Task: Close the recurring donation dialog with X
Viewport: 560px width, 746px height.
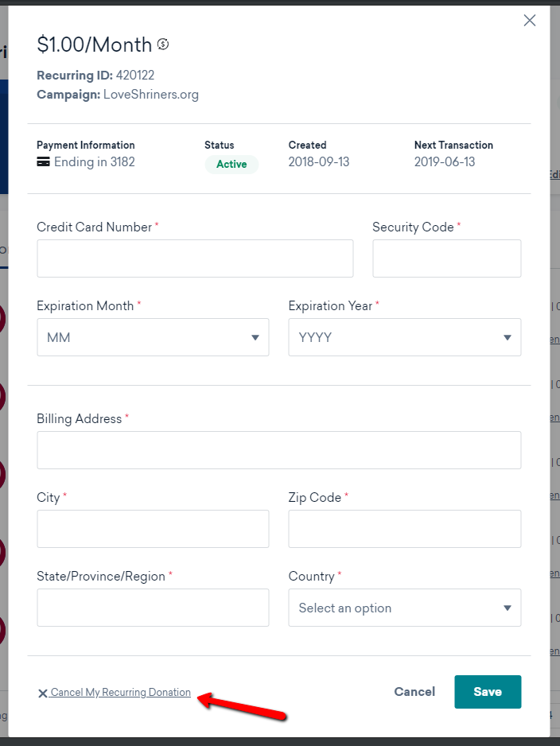Action: click(x=530, y=21)
